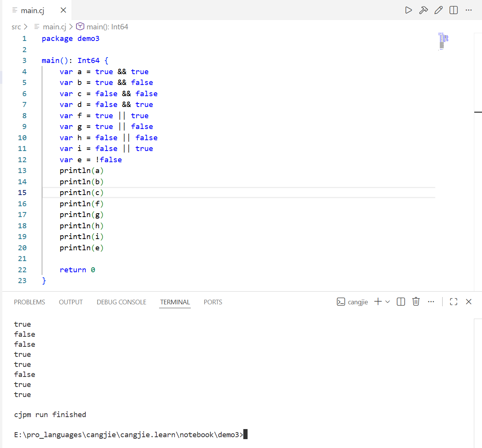Click the println(f) statement
Screen dimensions: 482x448
pos(81,204)
